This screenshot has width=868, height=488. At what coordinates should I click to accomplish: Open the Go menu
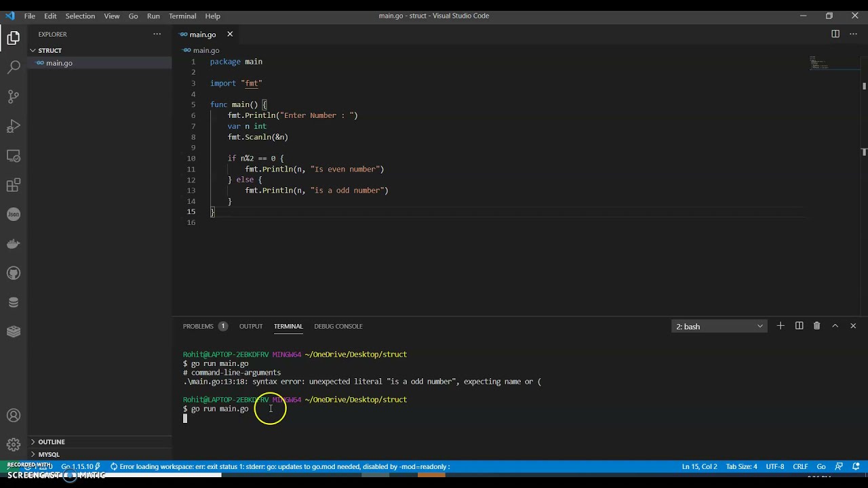(133, 16)
